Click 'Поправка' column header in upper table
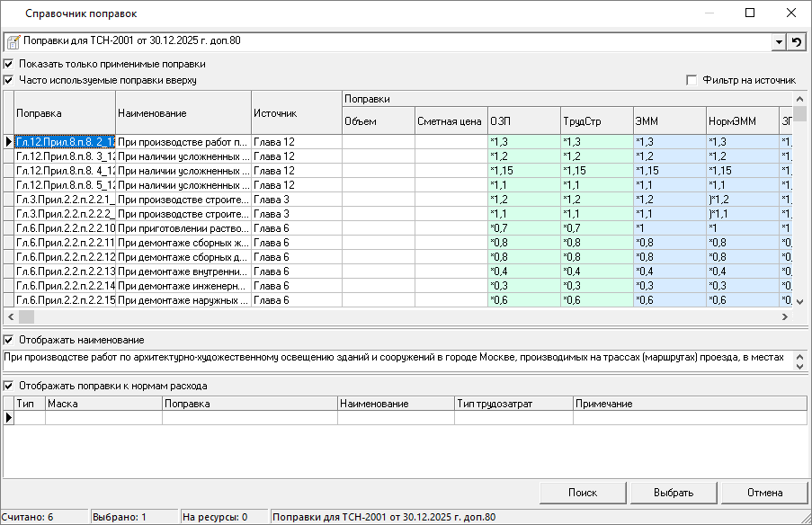The height and width of the screenshot is (525, 812). (65, 113)
